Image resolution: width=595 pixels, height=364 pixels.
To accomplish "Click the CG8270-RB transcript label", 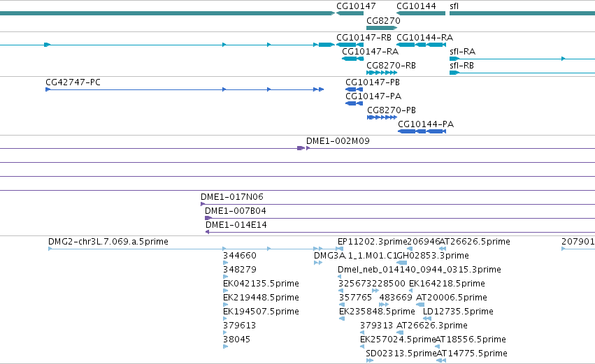I will [392, 66].
